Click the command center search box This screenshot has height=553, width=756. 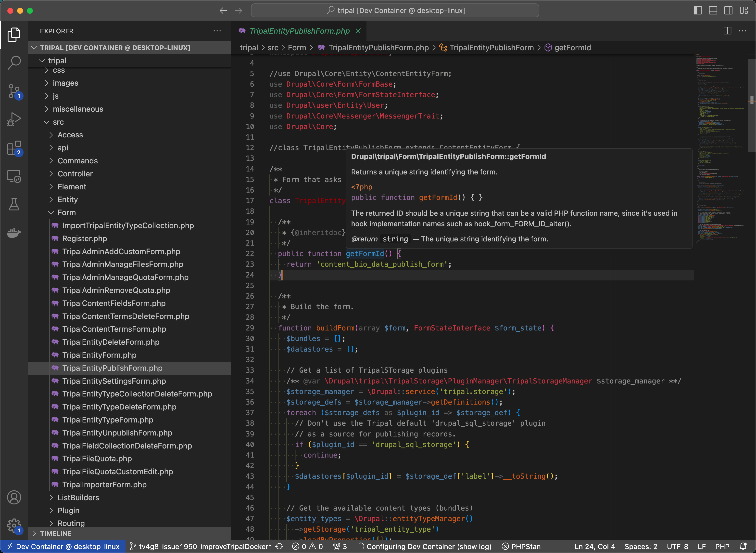pos(395,10)
